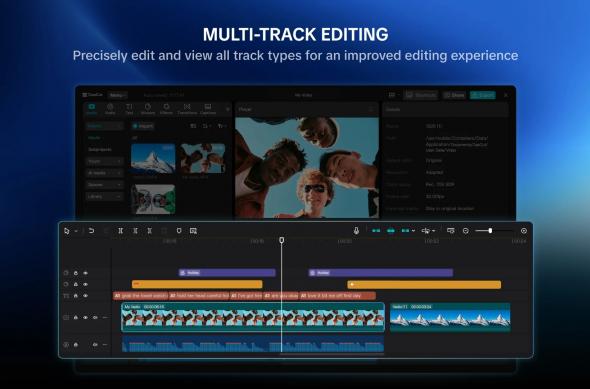The image size is (590, 389).
Task: Select the mountain clip on the timeline
Action: point(450,318)
